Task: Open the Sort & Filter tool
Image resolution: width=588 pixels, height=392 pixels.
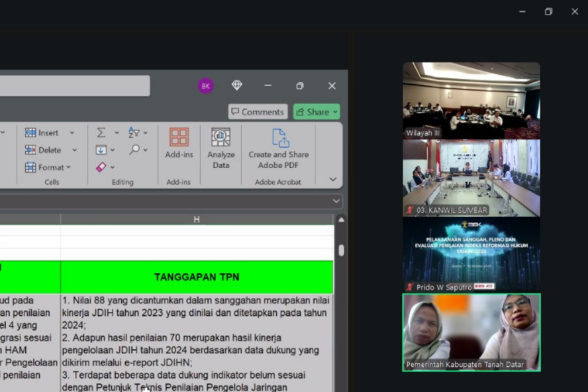Action: 134,132
